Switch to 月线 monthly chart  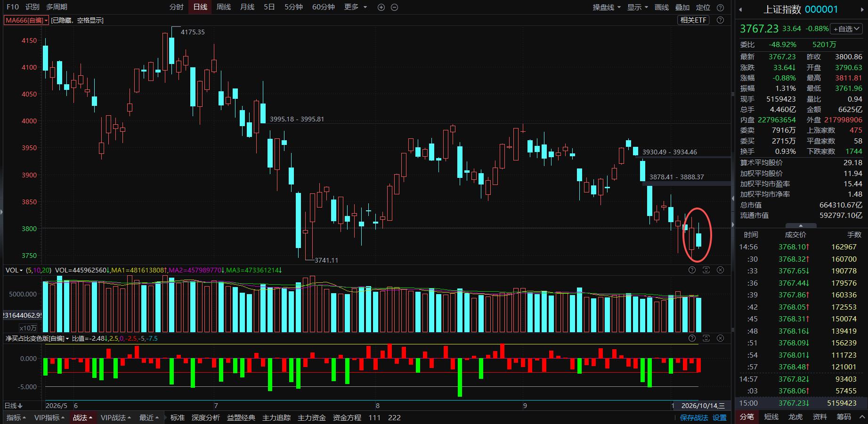coord(247,7)
